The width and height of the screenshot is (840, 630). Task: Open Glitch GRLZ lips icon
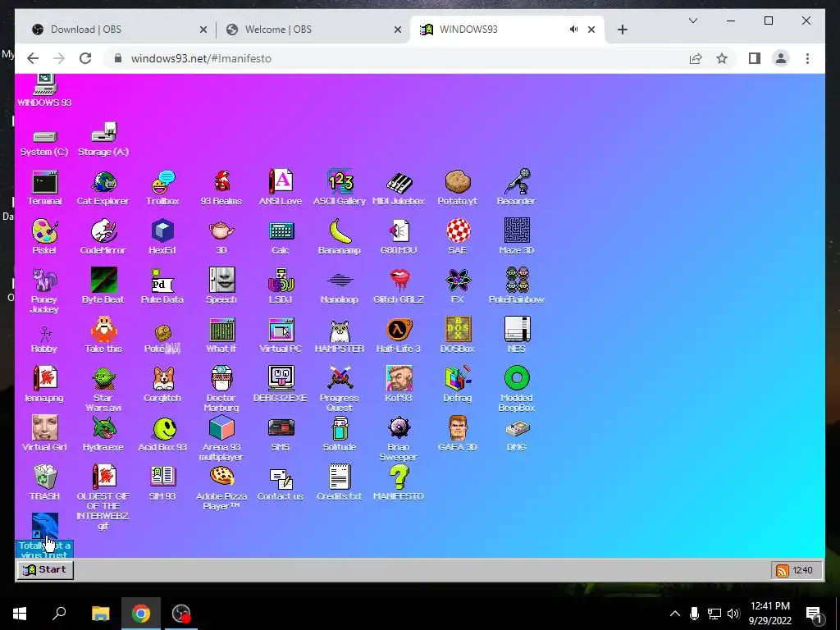point(398,285)
